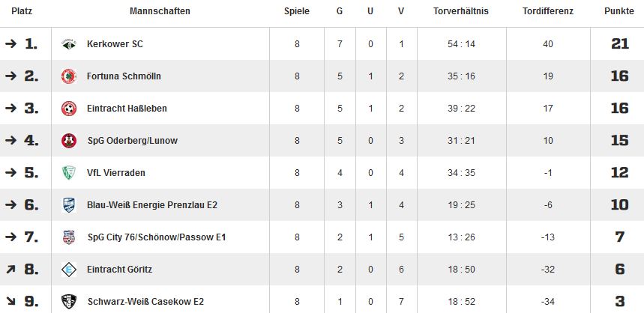The height and width of the screenshot is (313, 644).
Task: Open the Kerkower SC team name link
Action: point(115,44)
